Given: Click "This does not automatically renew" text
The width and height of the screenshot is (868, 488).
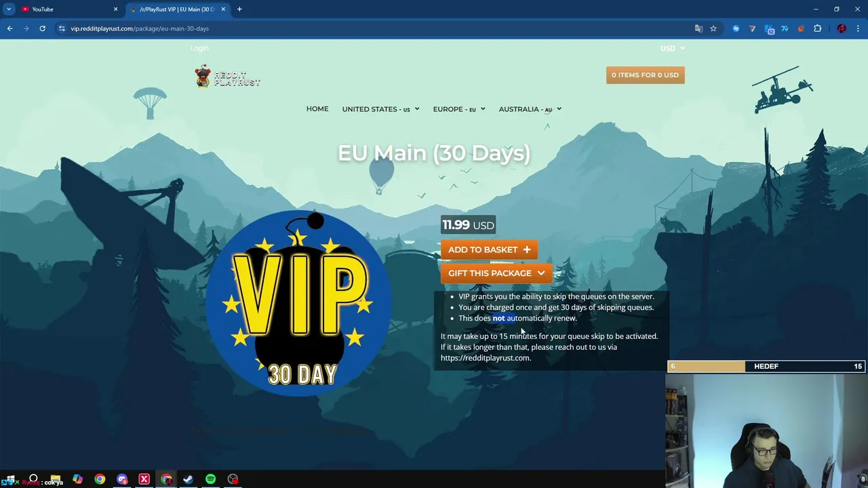Looking at the screenshot, I should pos(517,318).
